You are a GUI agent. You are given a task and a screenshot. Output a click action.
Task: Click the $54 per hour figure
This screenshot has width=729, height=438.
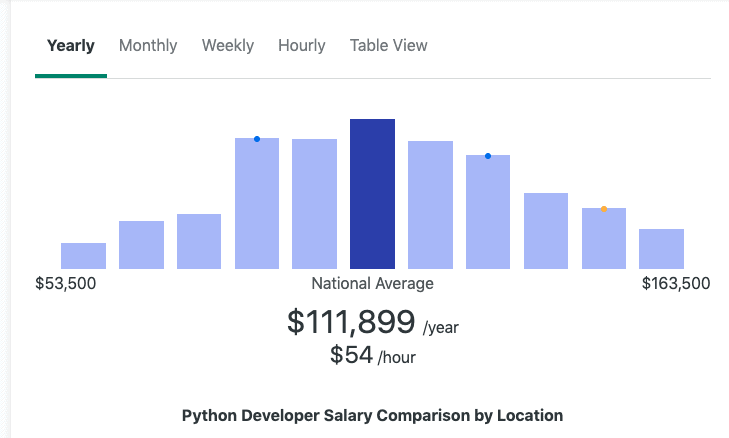point(351,354)
